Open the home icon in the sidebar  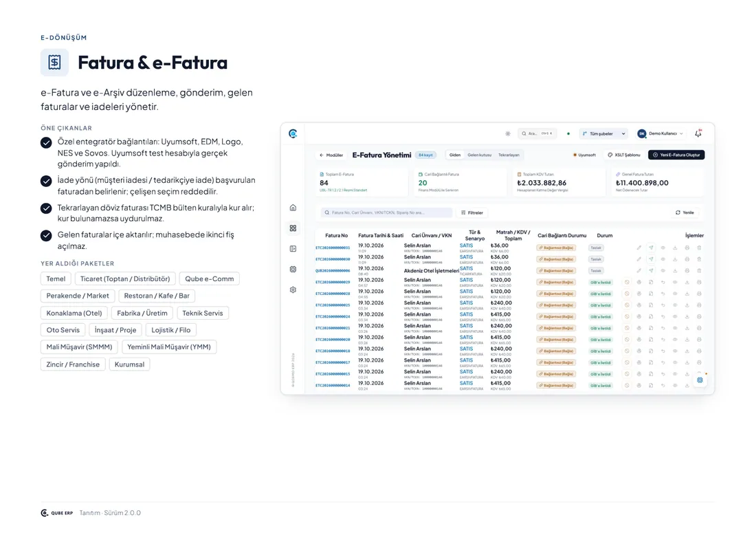click(x=293, y=208)
